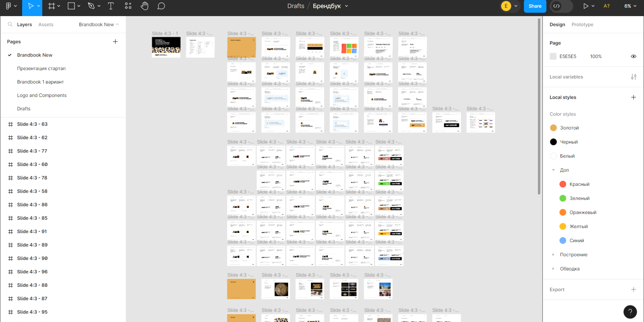Viewport: 644px width, 322px height.
Task: Activate the Hand tool
Action: tap(144, 6)
